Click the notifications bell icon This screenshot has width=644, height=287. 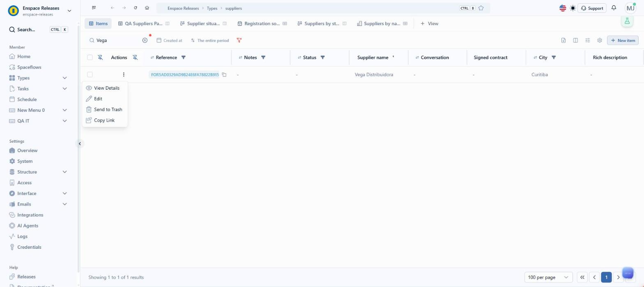(614, 8)
